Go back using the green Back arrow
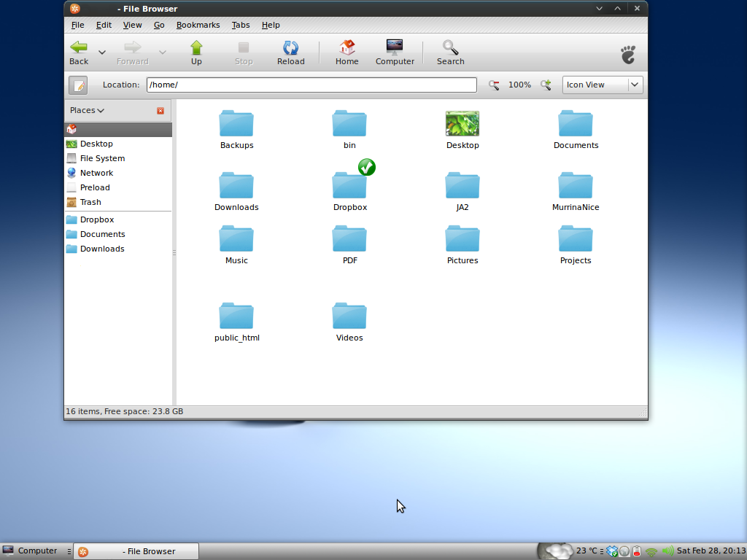Viewport: 747px width, 560px height. (79, 52)
